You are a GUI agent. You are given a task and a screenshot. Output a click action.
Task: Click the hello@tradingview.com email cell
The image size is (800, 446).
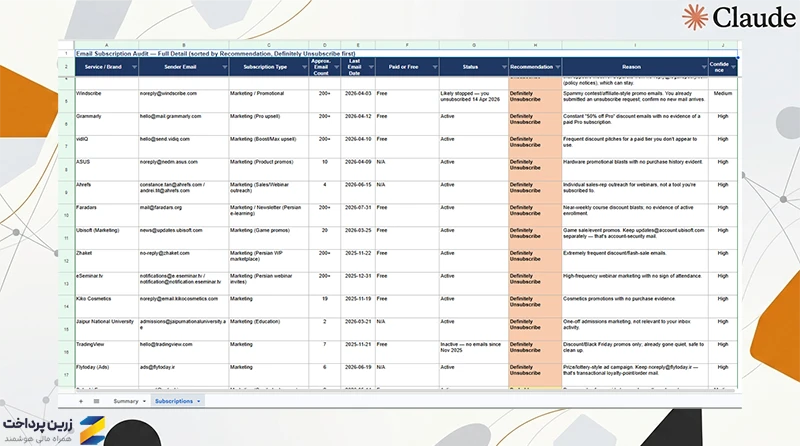click(184, 352)
